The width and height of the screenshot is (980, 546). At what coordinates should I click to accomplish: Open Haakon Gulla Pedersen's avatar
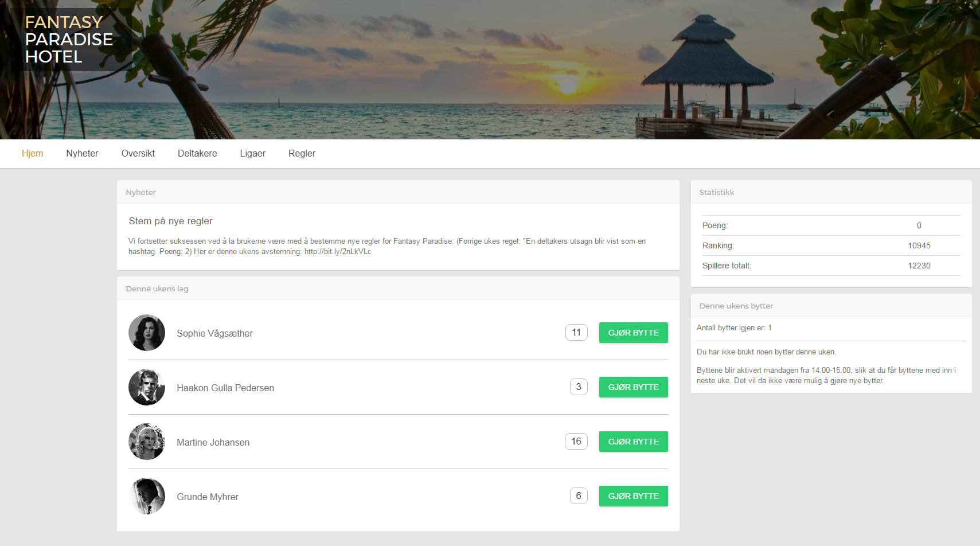click(147, 387)
